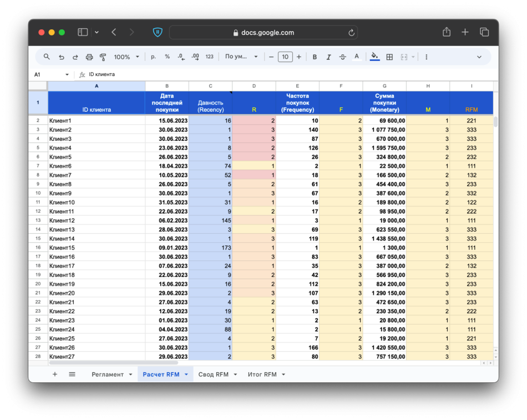Add a new sheet with plus icon
527x420 pixels.
pos(55,374)
